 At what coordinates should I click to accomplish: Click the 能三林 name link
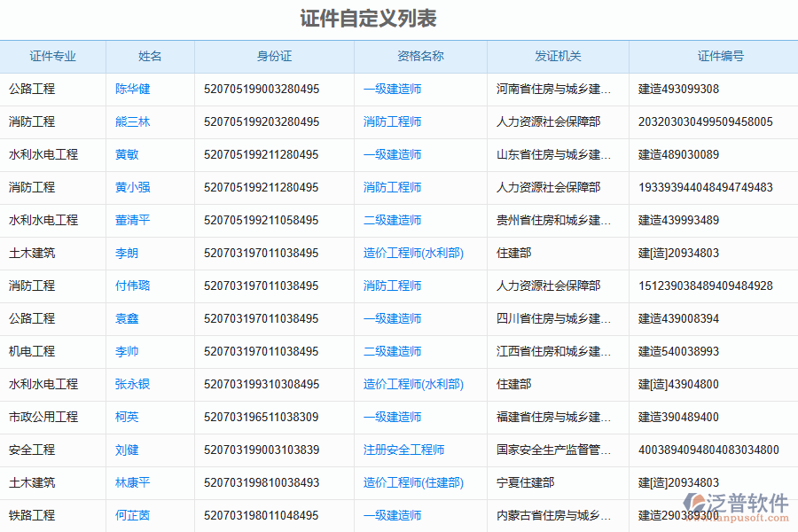tap(131, 121)
